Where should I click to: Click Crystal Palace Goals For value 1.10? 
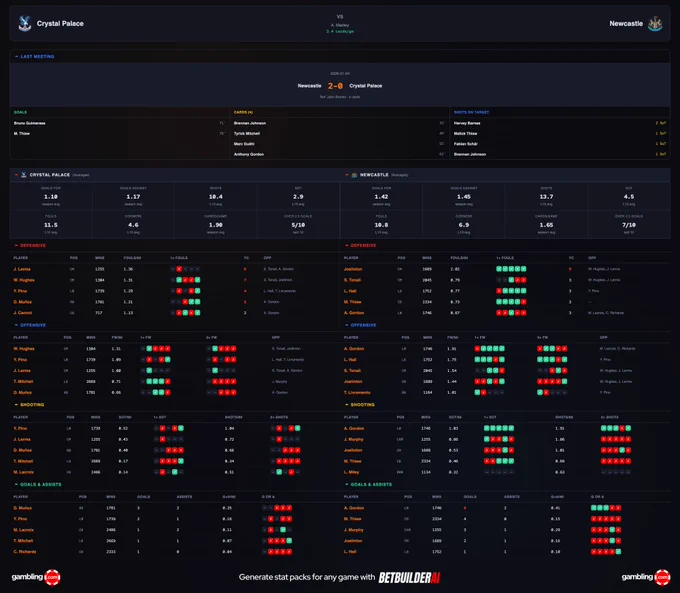click(51, 197)
